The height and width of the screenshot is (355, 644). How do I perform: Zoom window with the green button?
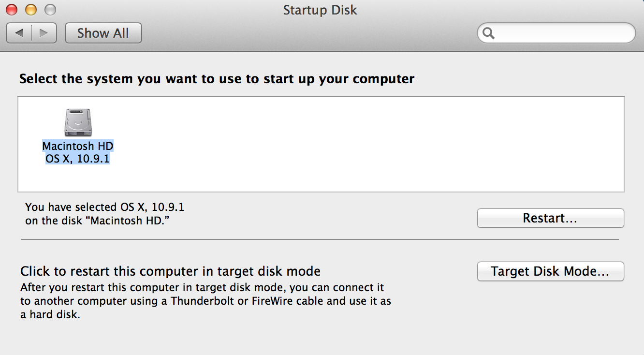50,9
